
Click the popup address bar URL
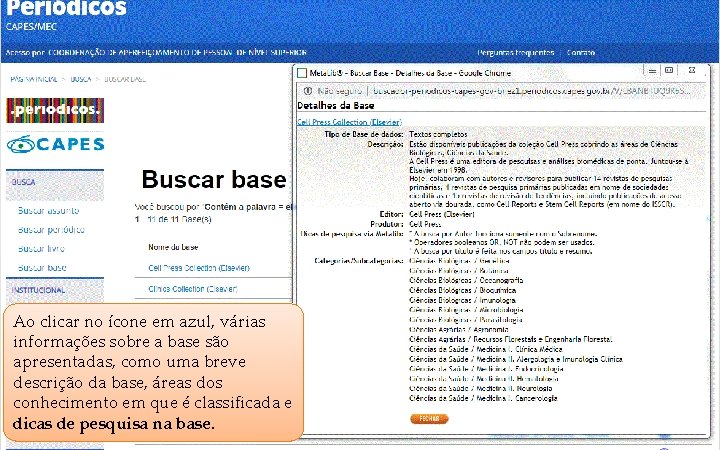[531, 91]
